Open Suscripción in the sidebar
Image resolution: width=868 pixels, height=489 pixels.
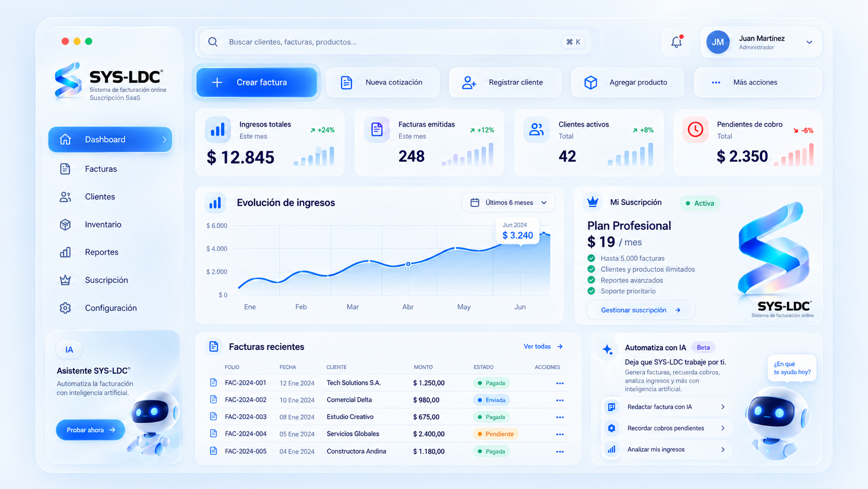point(110,280)
